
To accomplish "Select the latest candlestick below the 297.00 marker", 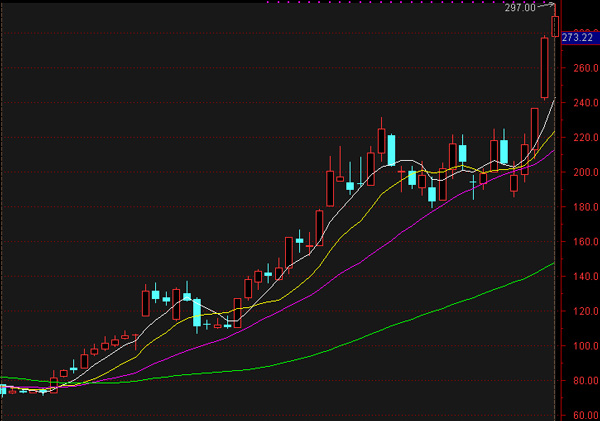I will point(555,26).
